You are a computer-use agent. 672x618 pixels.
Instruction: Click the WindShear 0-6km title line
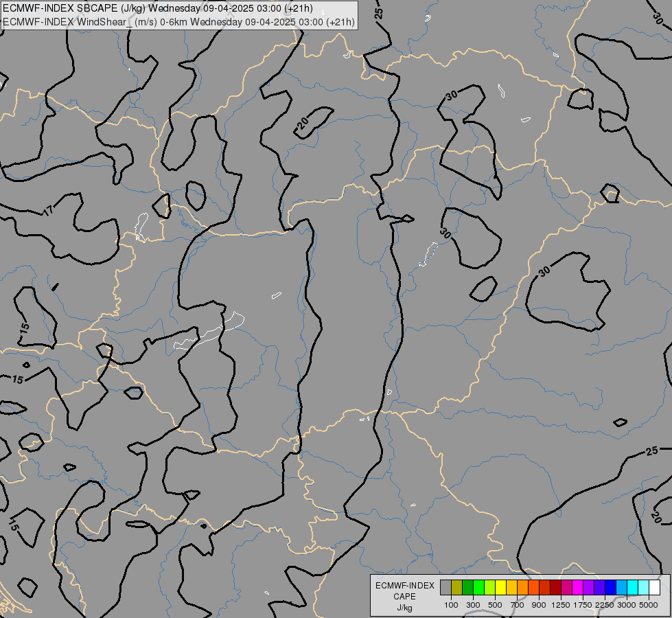[178, 22]
